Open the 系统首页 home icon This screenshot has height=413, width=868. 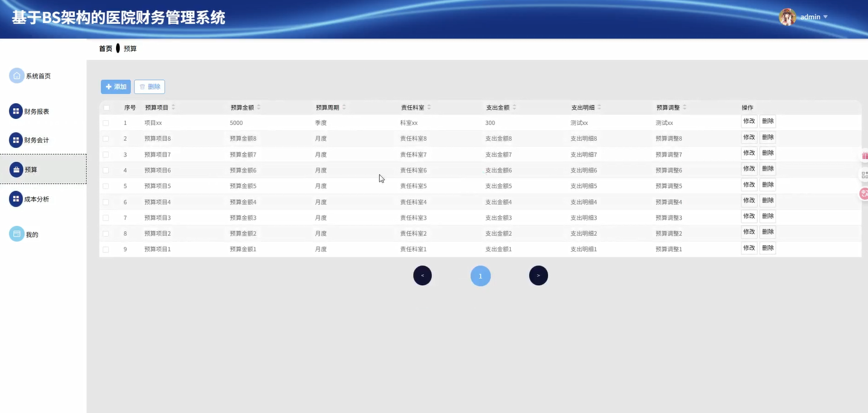coord(17,75)
